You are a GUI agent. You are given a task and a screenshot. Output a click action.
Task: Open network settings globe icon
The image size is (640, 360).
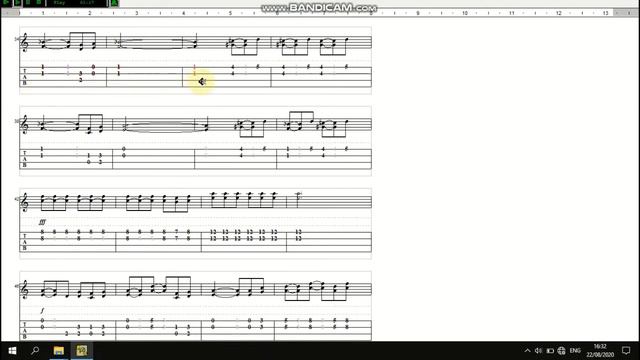click(x=562, y=351)
